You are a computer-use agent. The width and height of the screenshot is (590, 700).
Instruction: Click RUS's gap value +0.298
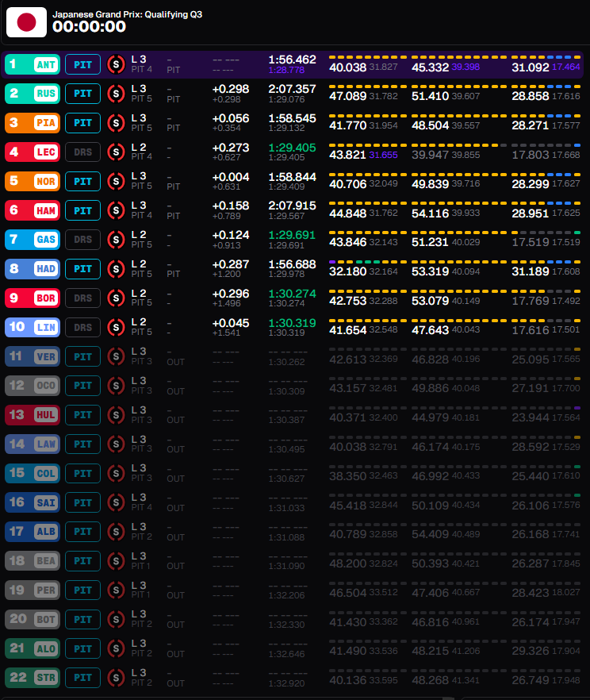tap(231, 89)
